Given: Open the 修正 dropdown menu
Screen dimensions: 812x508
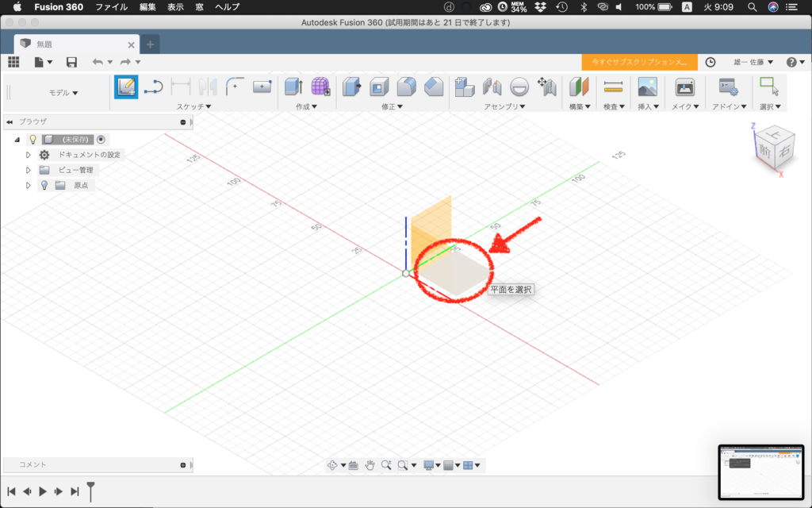Looking at the screenshot, I should click(392, 106).
